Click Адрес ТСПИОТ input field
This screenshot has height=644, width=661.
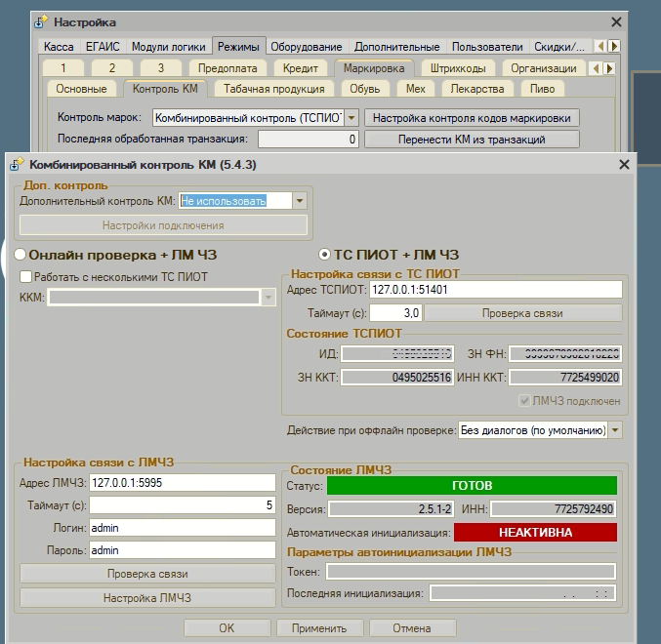click(496, 290)
